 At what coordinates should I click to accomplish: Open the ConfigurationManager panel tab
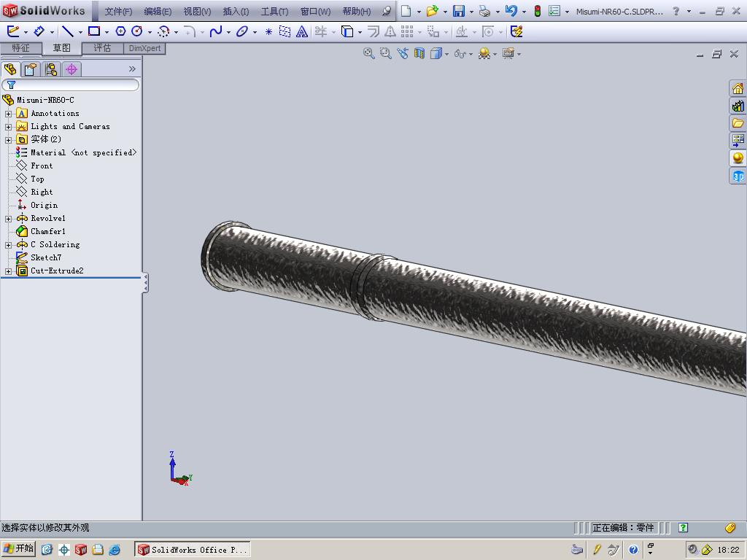click(50, 69)
